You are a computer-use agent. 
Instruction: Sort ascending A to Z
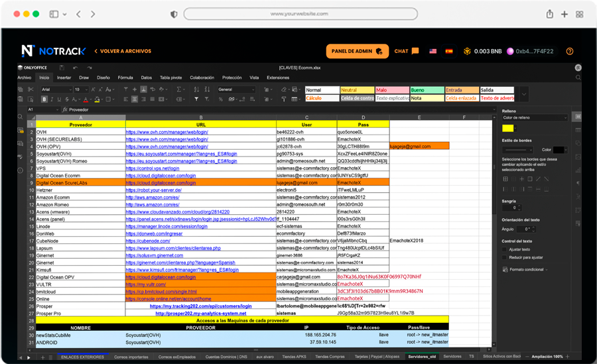tap(196, 90)
